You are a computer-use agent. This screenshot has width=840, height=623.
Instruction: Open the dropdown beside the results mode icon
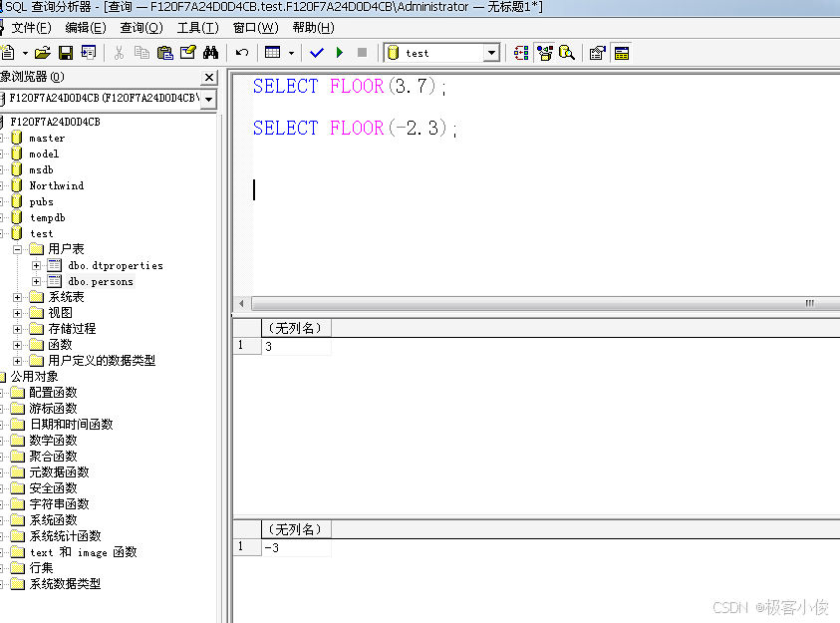[291, 53]
